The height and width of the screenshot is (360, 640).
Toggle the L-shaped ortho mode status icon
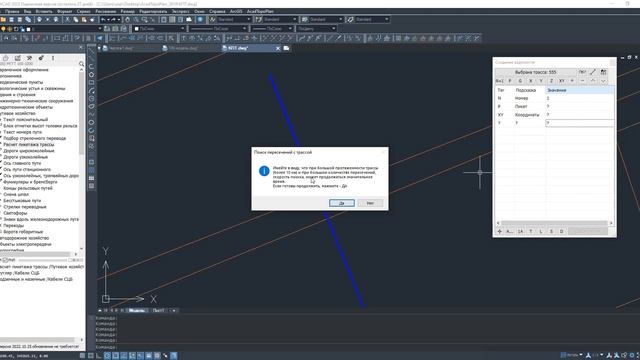tap(99, 356)
